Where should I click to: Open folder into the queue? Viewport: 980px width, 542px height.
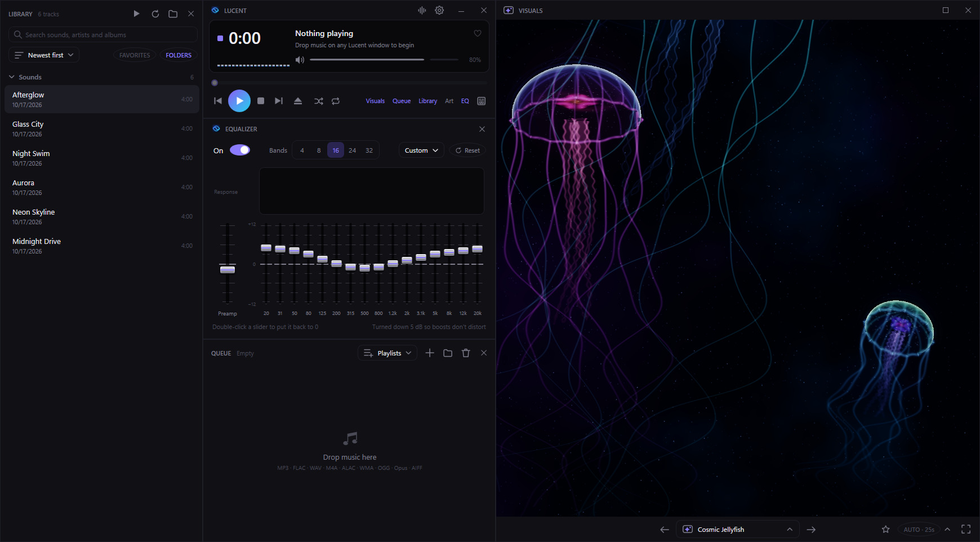[x=448, y=353]
